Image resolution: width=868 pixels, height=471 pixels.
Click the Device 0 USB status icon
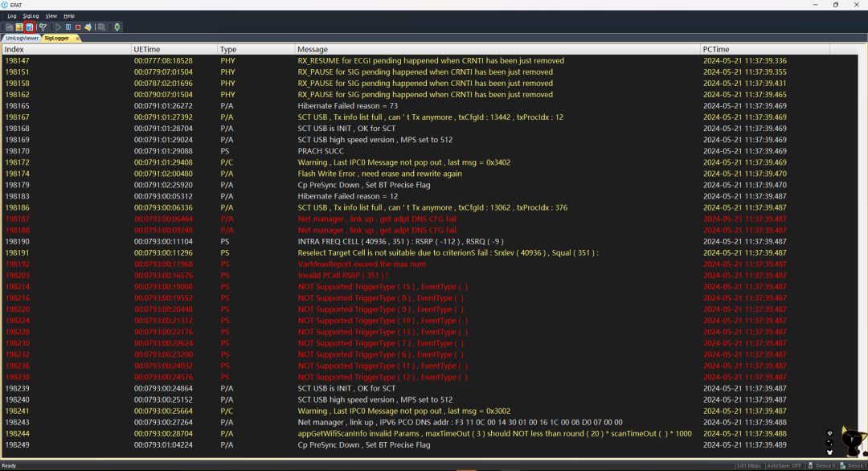tap(810, 465)
